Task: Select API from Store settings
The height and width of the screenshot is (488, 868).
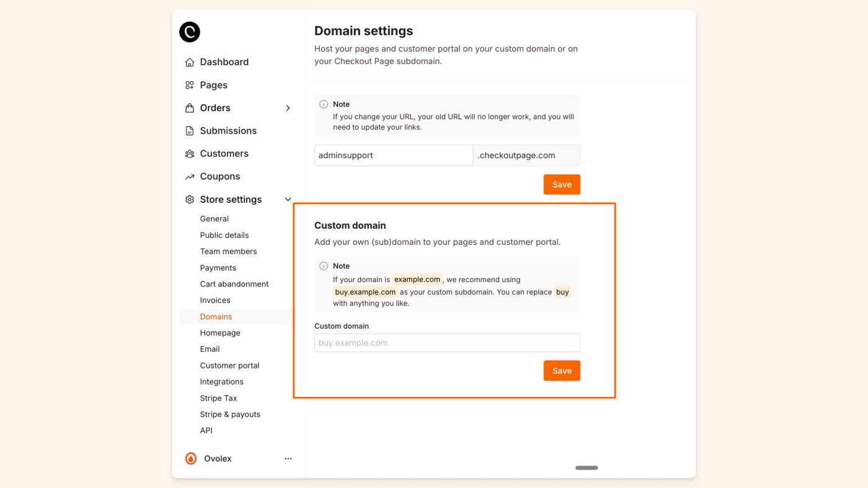Action: coord(206,430)
